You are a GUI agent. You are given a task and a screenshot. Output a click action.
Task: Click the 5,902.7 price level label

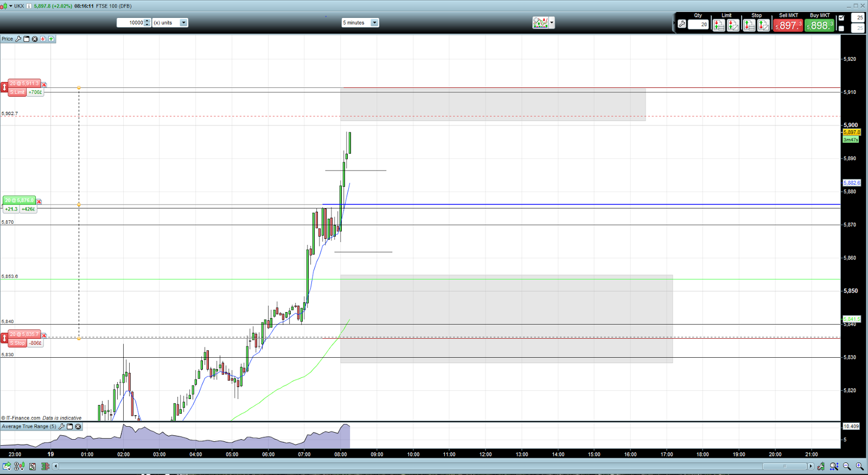pyautogui.click(x=10, y=113)
